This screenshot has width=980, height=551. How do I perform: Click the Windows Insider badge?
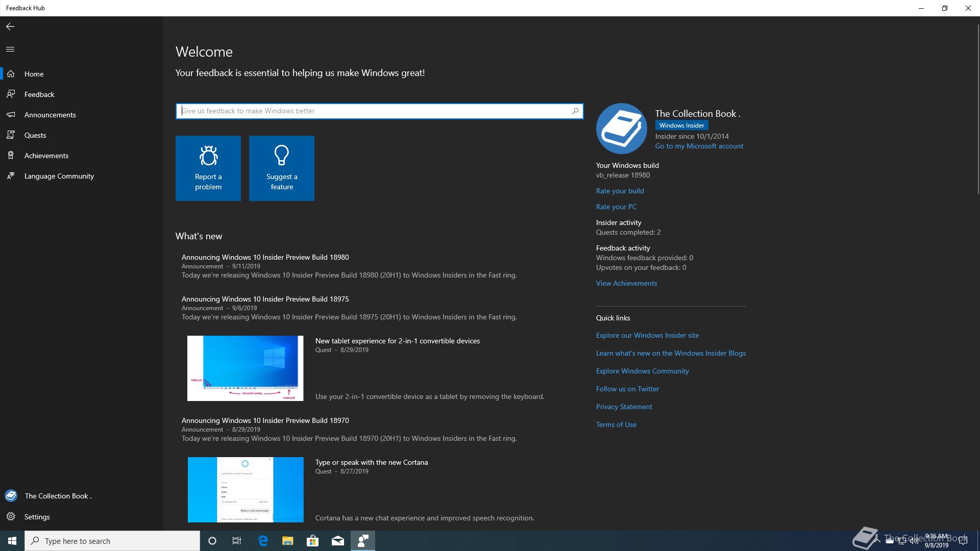681,125
